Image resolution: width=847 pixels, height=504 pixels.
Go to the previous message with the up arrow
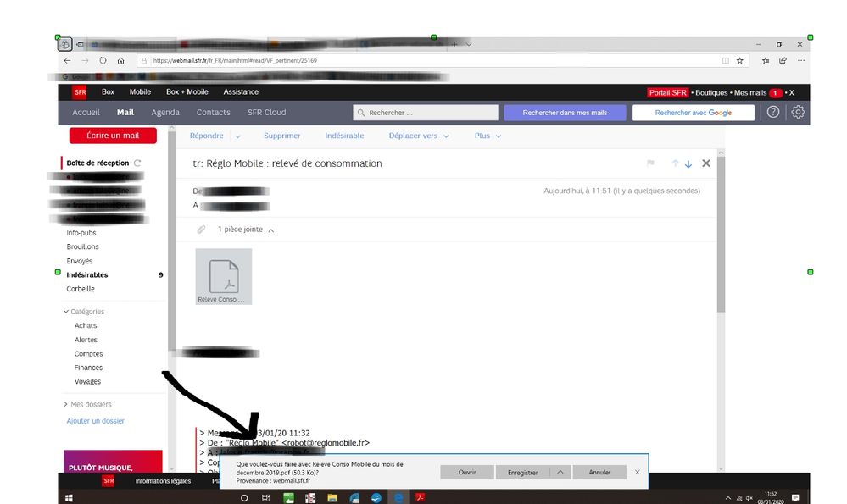click(x=675, y=163)
